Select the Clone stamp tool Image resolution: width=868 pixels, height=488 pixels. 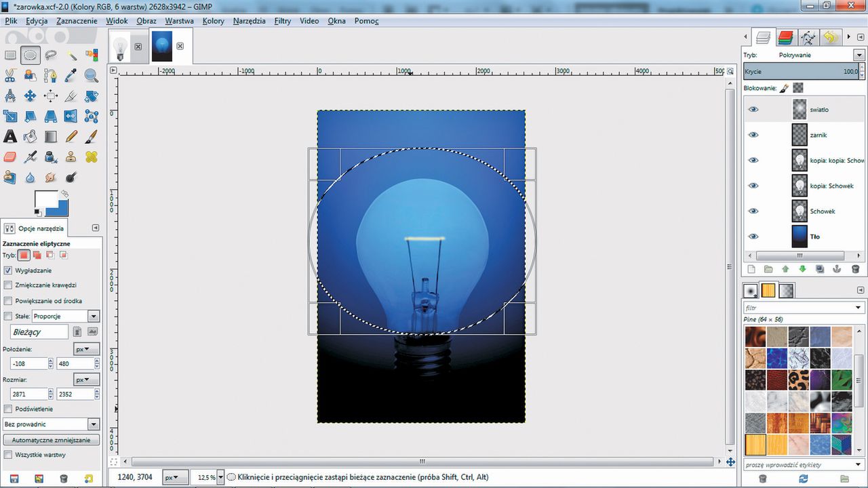click(71, 157)
